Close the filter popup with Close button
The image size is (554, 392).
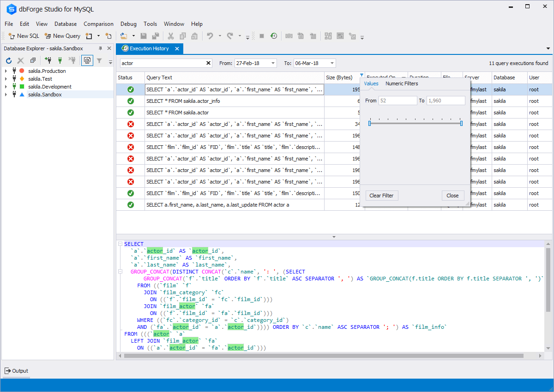coord(453,195)
